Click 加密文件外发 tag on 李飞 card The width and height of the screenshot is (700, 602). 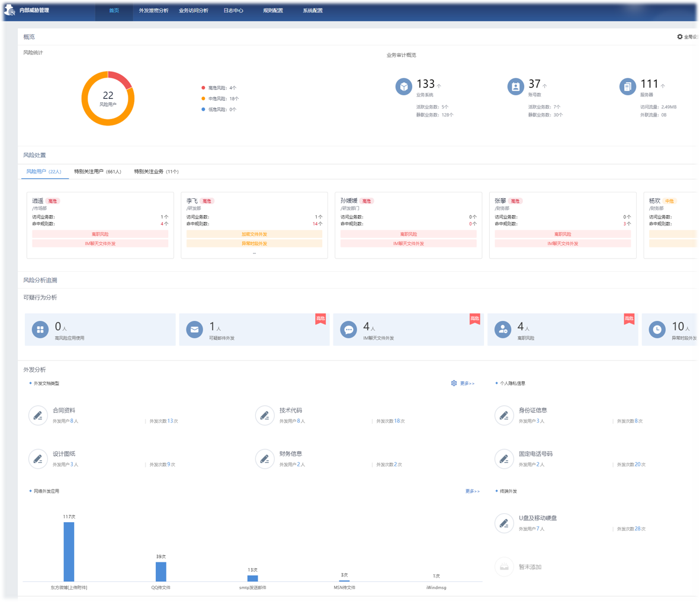coord(254,234)
